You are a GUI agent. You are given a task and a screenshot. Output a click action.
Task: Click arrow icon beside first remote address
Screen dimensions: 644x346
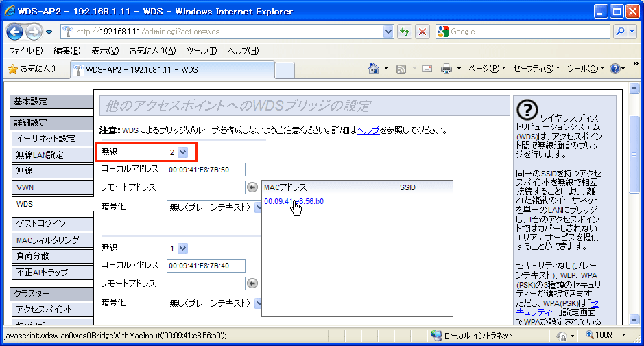coord(252,187)
